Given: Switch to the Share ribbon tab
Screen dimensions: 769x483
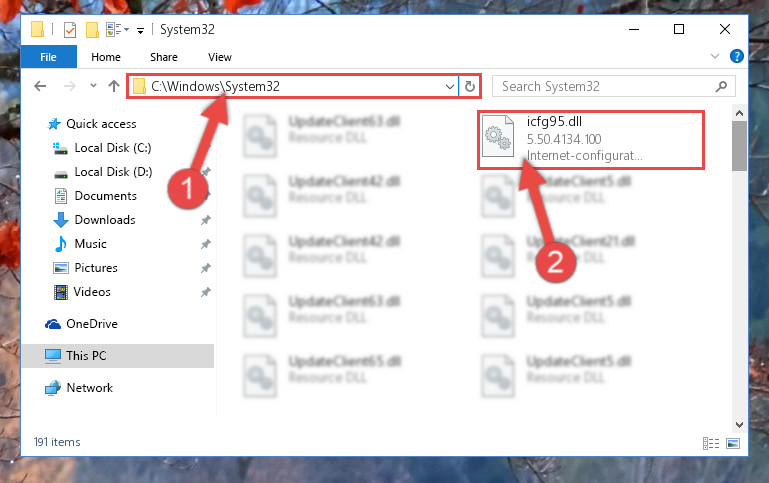Looking at the screenshot, I should point(163,57).
